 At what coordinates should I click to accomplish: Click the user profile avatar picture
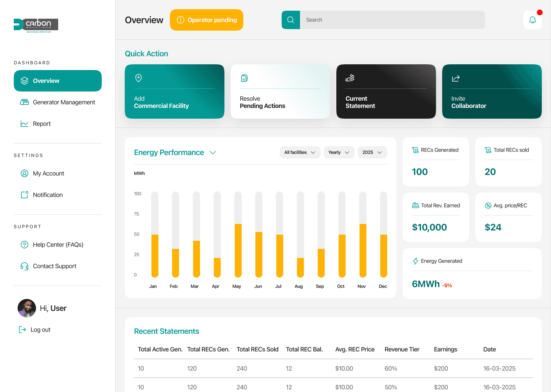point(26,308)
